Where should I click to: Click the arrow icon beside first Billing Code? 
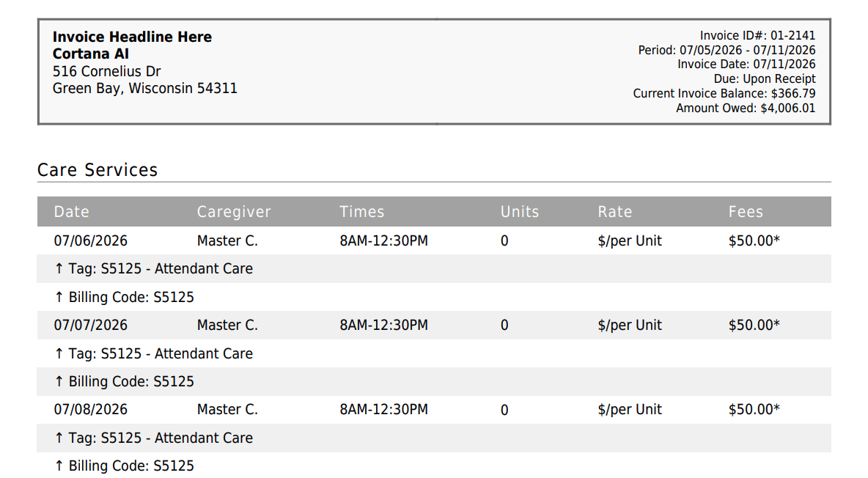click(x=59, y=298)
